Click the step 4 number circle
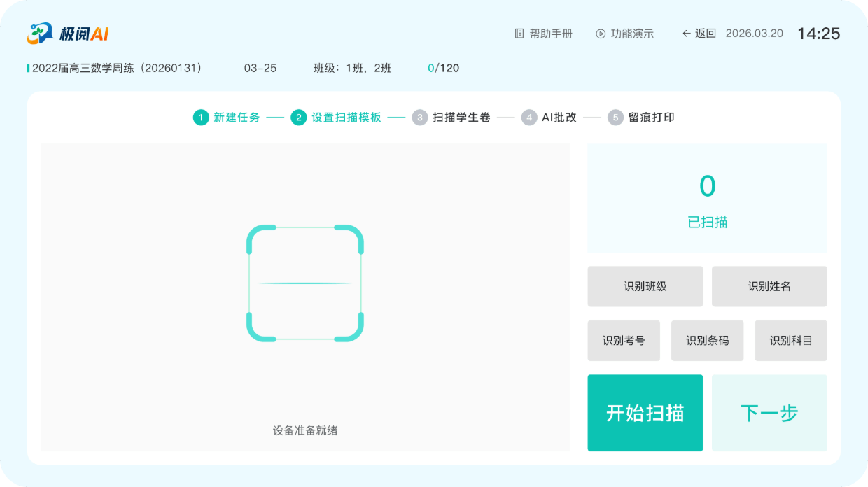Screen dimensions: 868x487 529,118
